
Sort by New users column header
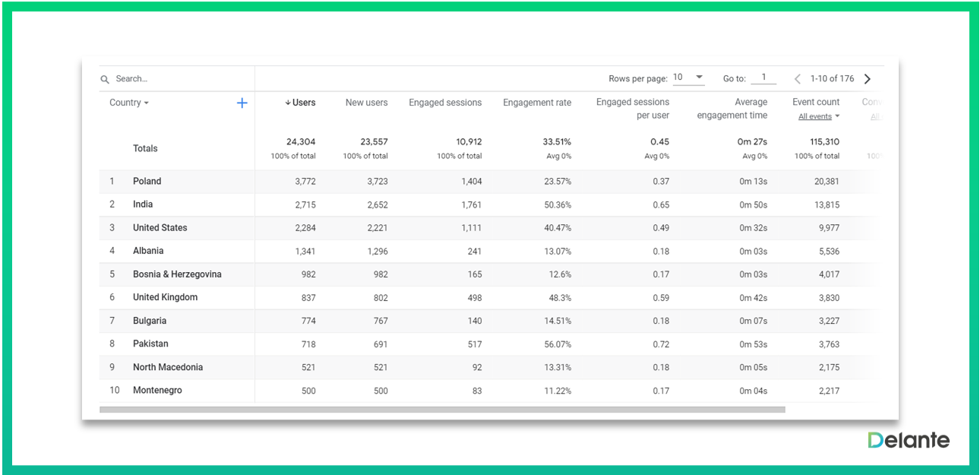(366, 103)
